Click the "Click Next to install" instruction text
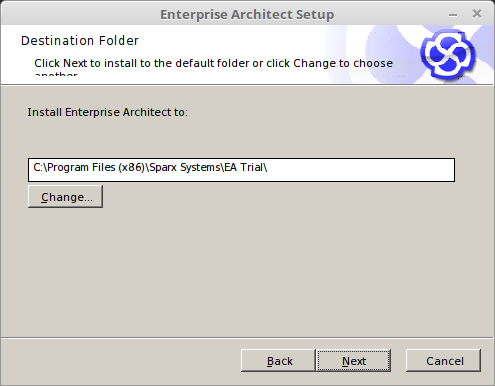The height and width of the screenshot is (386, 495). point(213,63)
